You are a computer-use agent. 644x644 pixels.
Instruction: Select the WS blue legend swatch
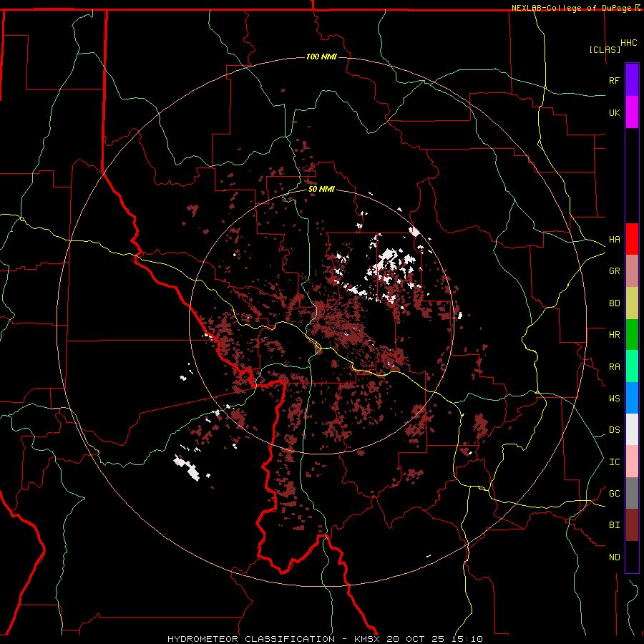pos(632,398)
